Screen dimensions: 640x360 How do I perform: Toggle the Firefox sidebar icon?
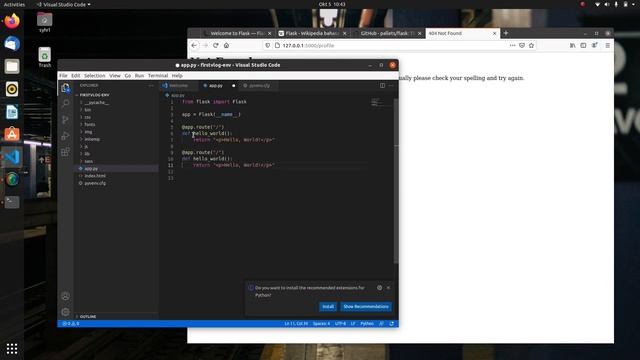coord(583,45)
